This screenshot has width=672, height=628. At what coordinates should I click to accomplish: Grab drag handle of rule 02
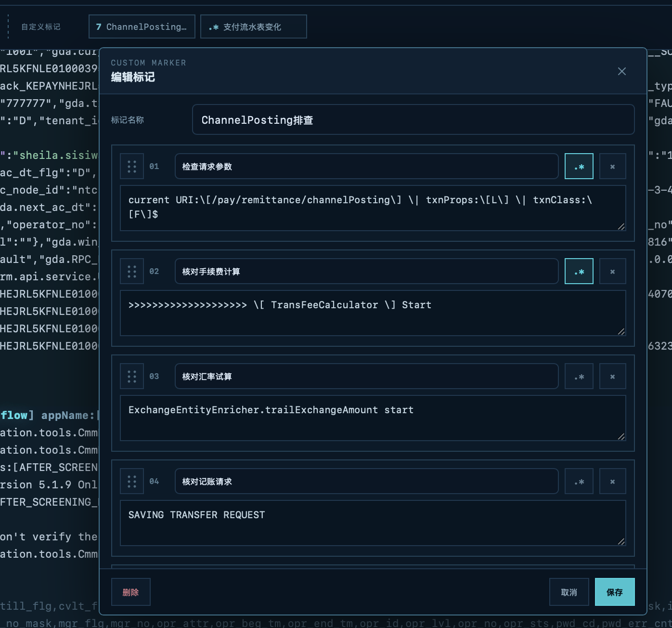[x=132, y=272]
